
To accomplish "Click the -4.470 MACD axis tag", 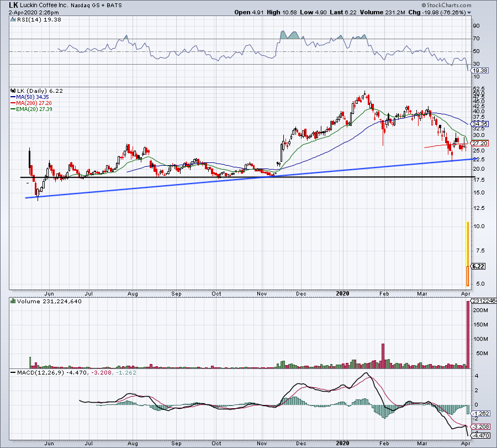I will coord(481,435).
